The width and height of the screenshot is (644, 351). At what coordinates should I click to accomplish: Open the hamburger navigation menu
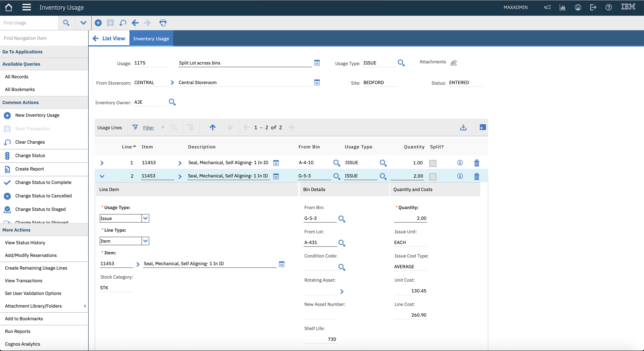(26, 7)
